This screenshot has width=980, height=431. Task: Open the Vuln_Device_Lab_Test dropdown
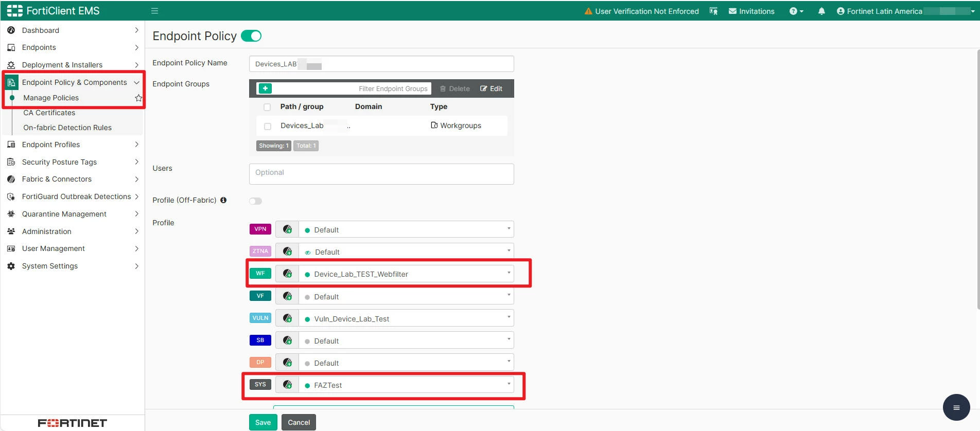point(406,318)
